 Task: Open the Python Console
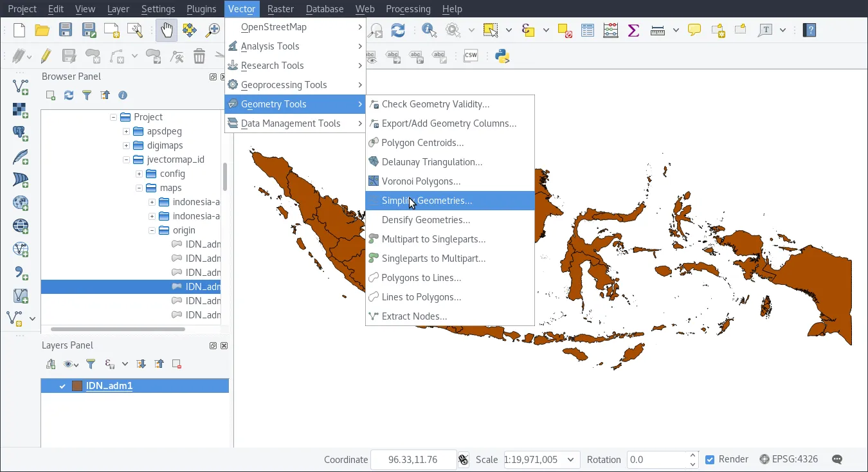click(x=502, y=56)
